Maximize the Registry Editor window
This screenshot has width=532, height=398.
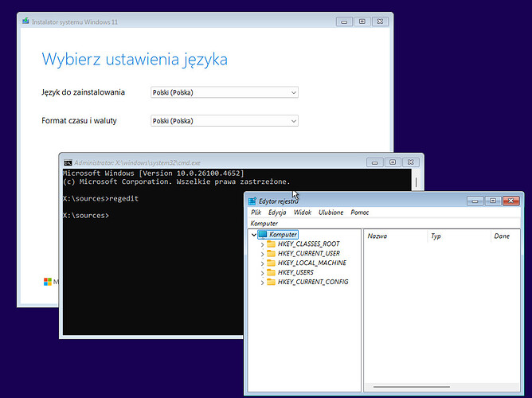click(x=493, y=201)
